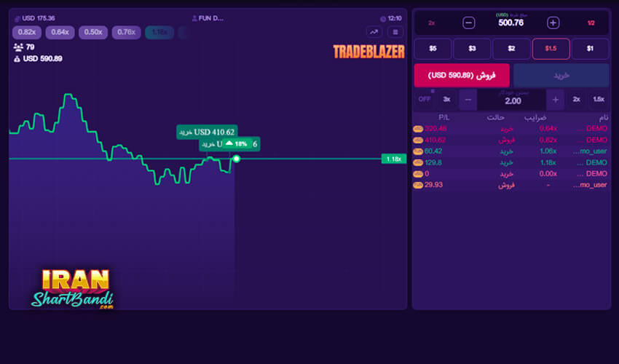Click the coin icon on the 29.93 row
Viewport: 619px width, 364px height.
tap(418, 185)
